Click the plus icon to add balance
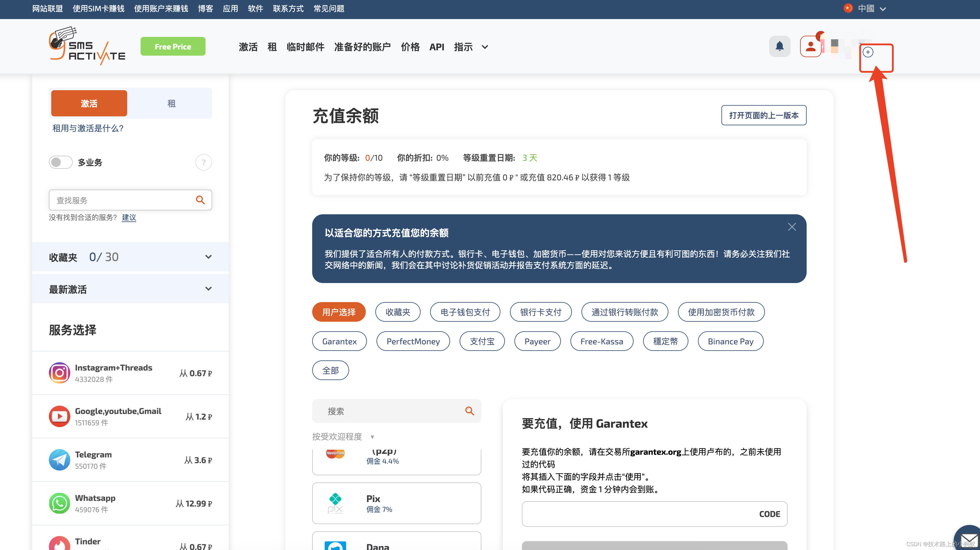 pos(868,52)
